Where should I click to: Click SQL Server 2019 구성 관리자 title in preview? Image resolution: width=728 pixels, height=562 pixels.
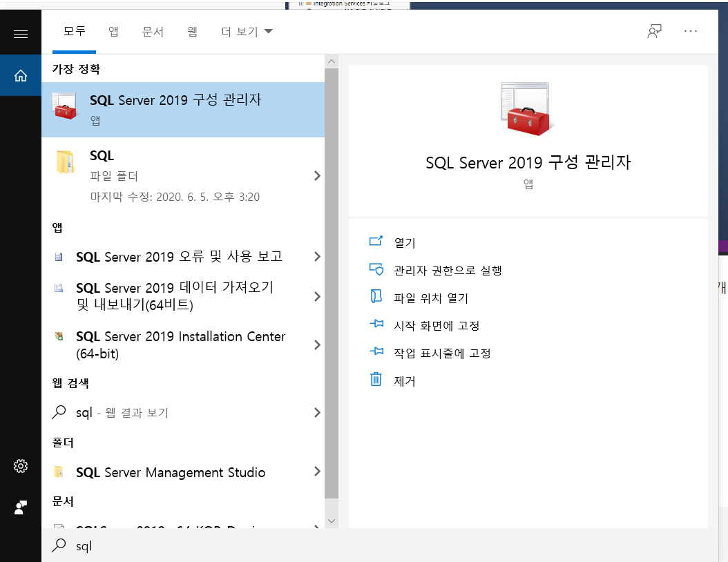(528, 162)
